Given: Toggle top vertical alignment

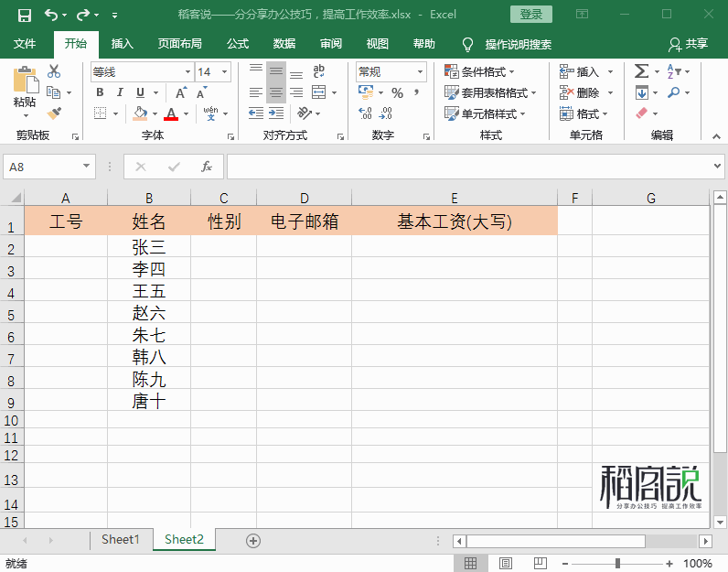Looking at the screenshot, I should click(x=256, y=69).
